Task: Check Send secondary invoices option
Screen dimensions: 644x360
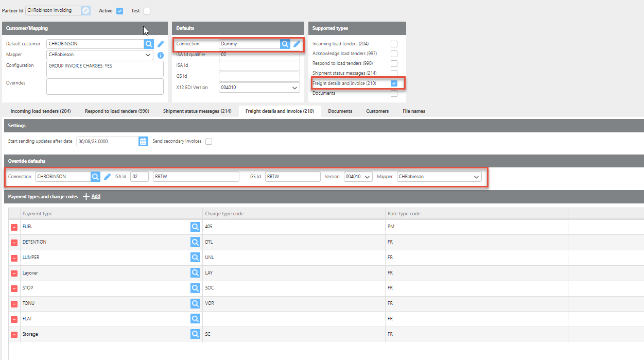Action: point(208,142)
